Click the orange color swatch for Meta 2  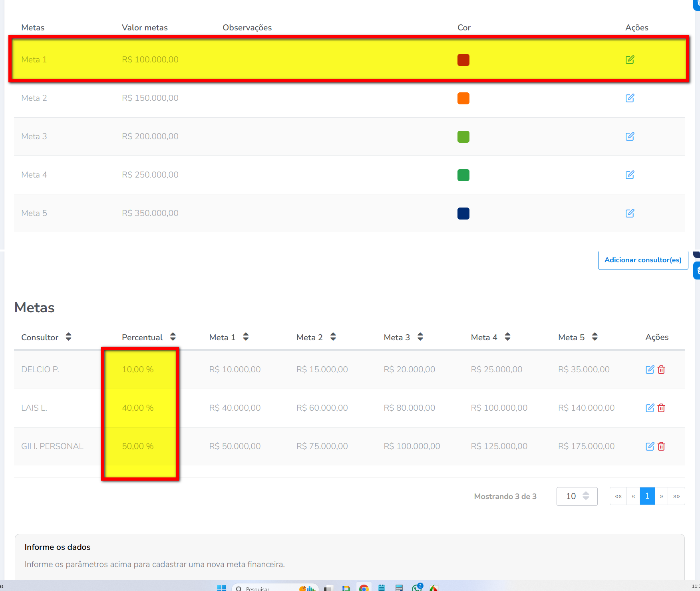(x=463, y=98)
